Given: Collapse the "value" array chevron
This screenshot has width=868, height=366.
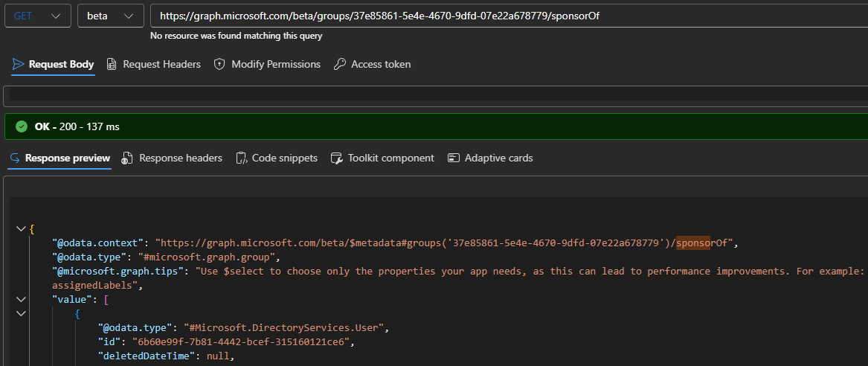Looking at the screenshot, I should 21,300.
